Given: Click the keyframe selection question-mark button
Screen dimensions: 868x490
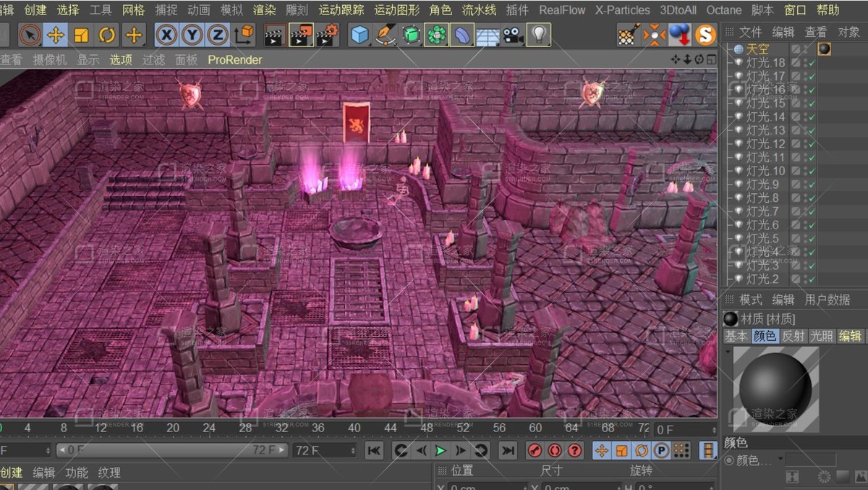Looking at the screenshot, I should click(x=575, y=451).
